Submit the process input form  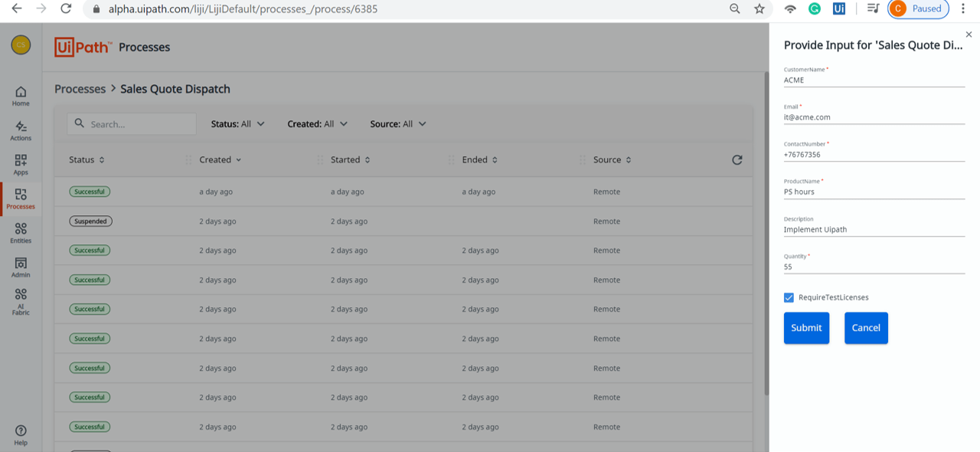pos(806,328)
